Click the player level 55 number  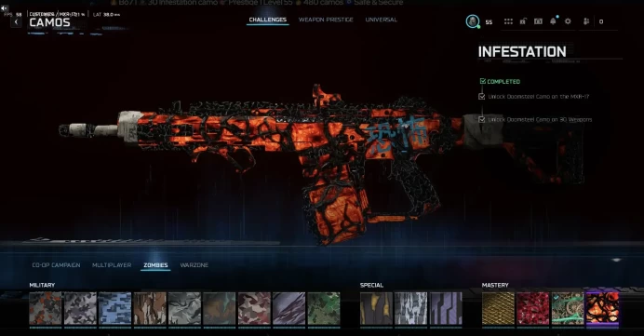pyautogui.click(x=489, y=22)
